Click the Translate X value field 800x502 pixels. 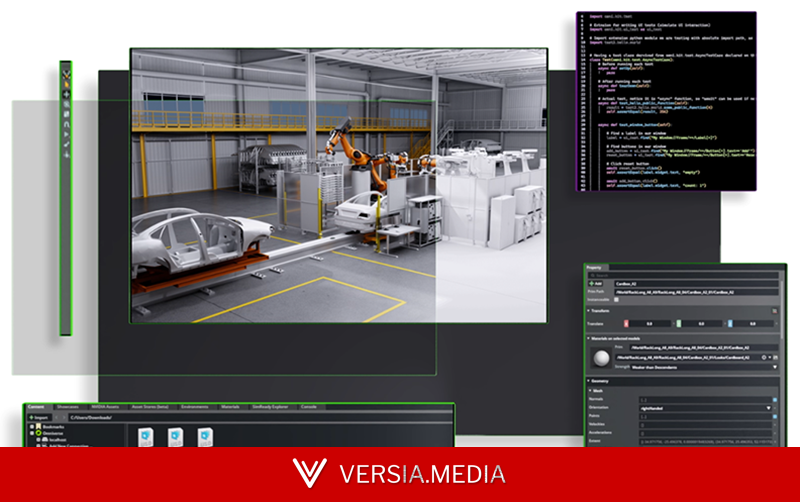click(x=649, y=323)
